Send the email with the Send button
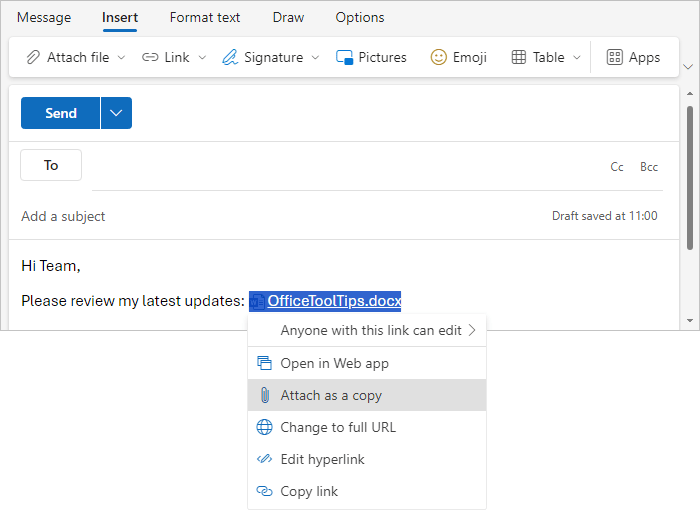700x510 pixels. point(60,113)
